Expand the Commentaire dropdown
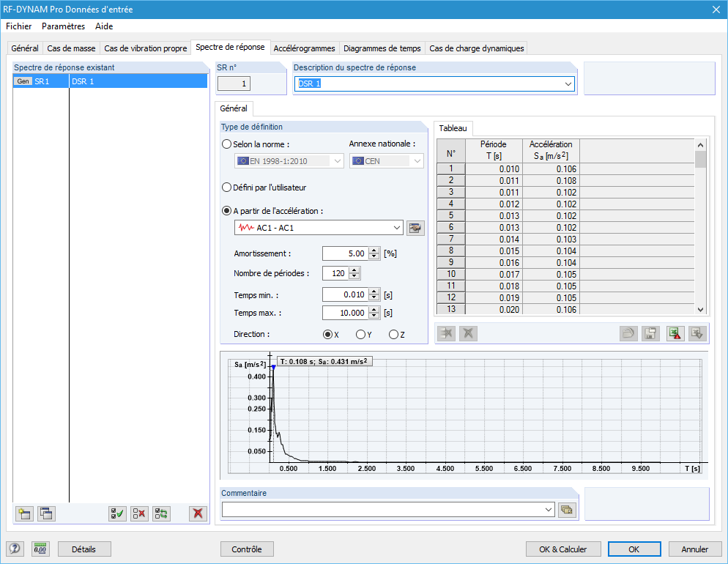The image size is (728, 564). [x=549, y=509]
